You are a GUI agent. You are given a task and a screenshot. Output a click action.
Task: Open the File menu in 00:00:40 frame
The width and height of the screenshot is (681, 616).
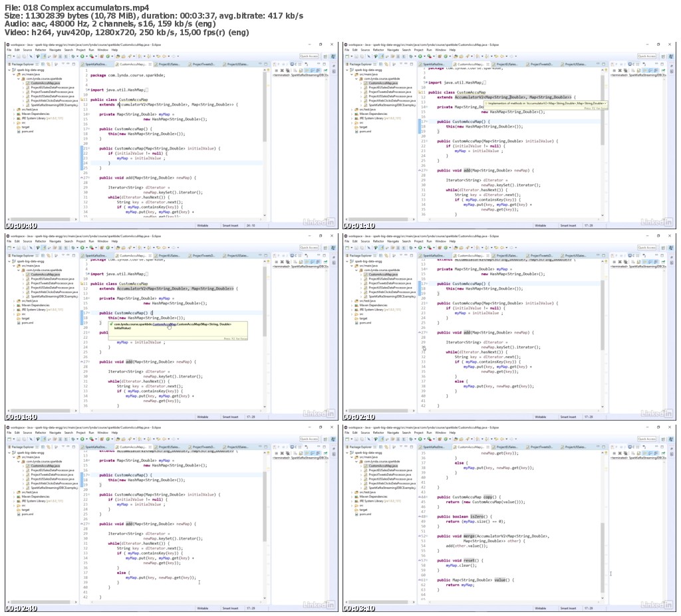[9, 50]
